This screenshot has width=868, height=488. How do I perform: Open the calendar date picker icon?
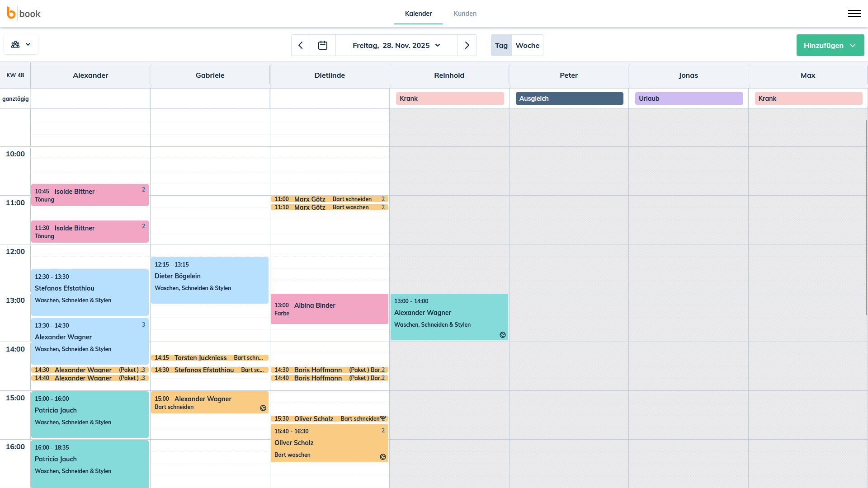click(x=323, y=45)
